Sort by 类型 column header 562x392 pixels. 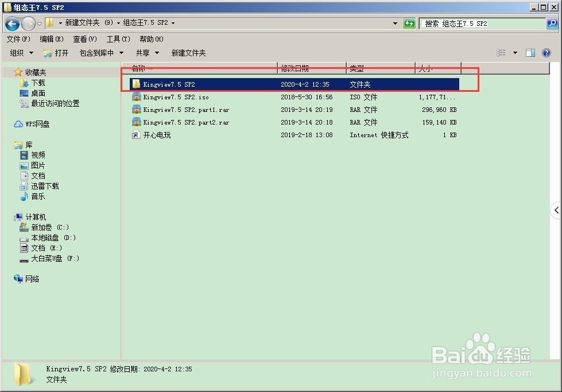coord(381,68)
